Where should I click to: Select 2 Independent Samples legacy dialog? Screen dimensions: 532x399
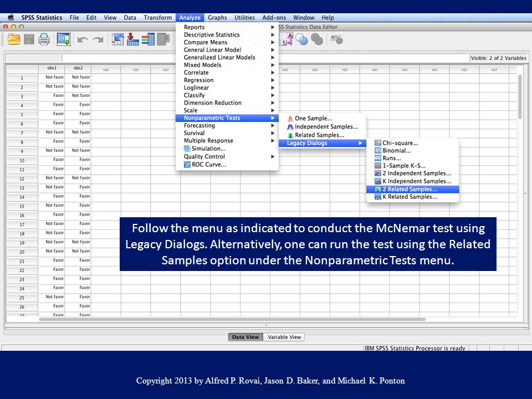click(412, 173)
